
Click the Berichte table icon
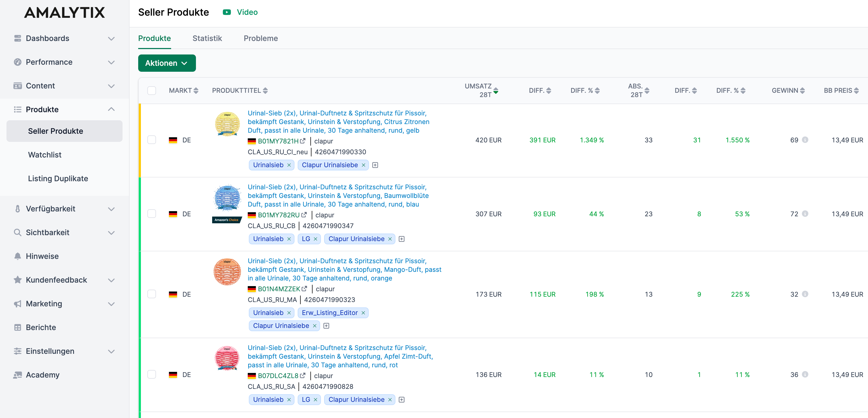(x=18, y=327)
